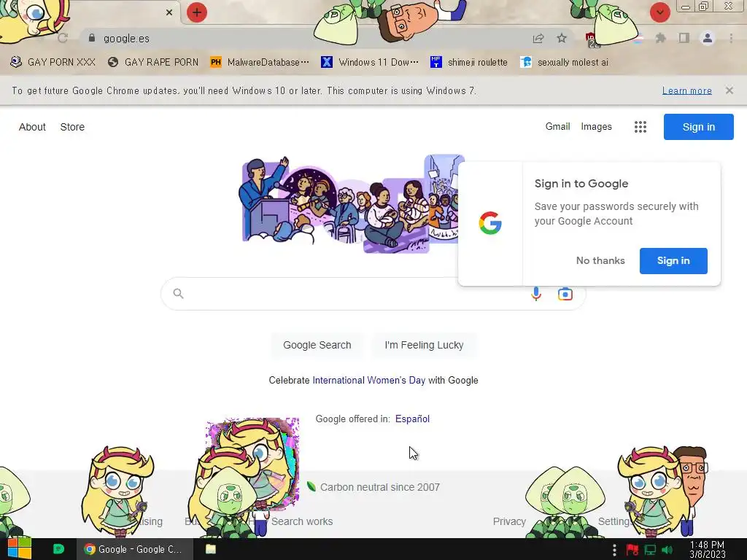Click the I'm Feeling Lucky button

point(424,345)
